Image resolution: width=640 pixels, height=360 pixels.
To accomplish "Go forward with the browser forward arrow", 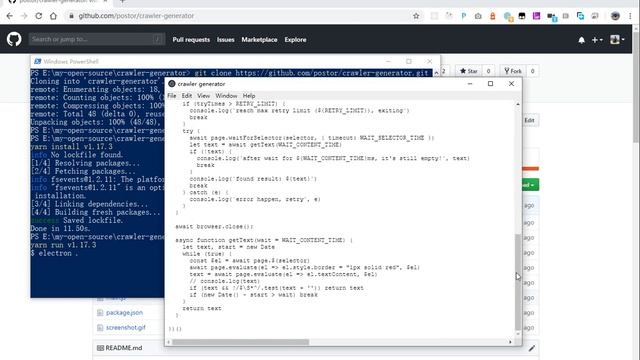I will click(x=24, y=16).
